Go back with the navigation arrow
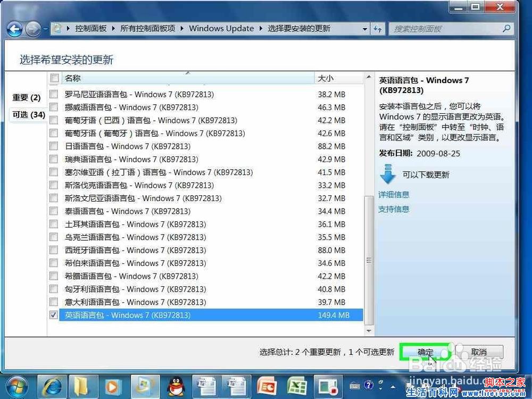This screenshot has height=399, width=532. pos(14,29)
